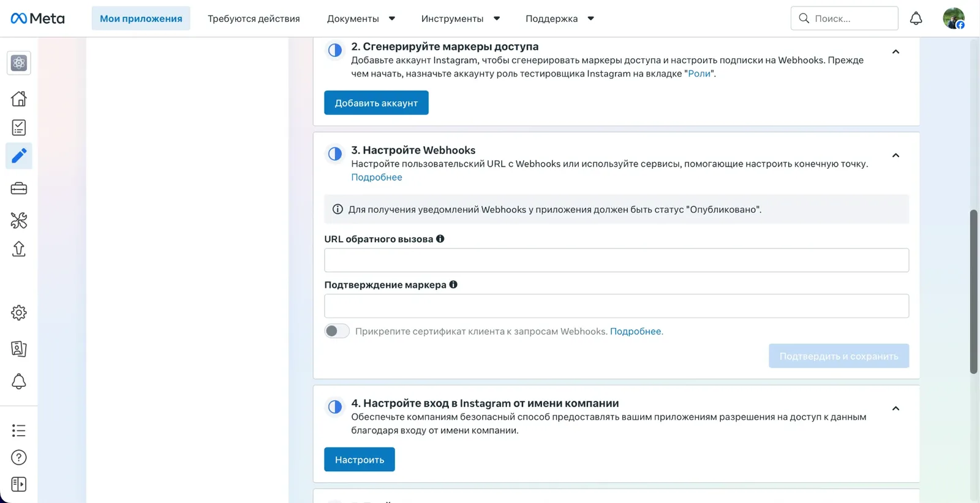
Task: Open the activity list icon in the sidebar
Action: [19, 431]
